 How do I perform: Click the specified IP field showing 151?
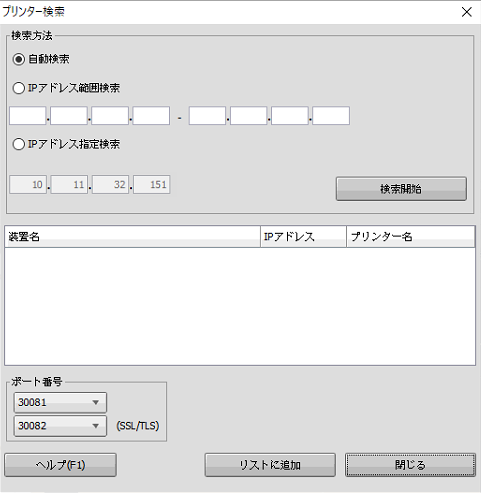[x=152, y=184]
